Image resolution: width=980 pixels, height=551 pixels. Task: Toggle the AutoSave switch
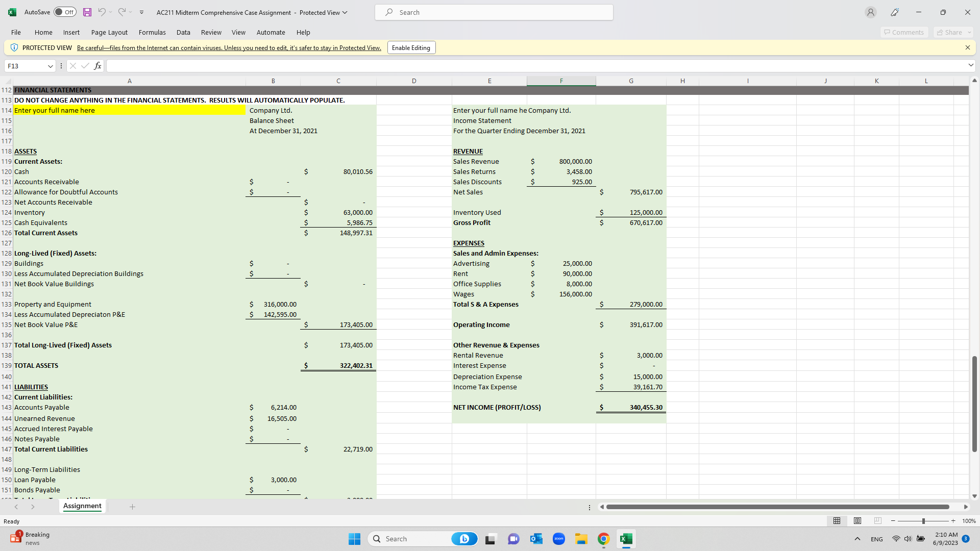click(65, 12)
